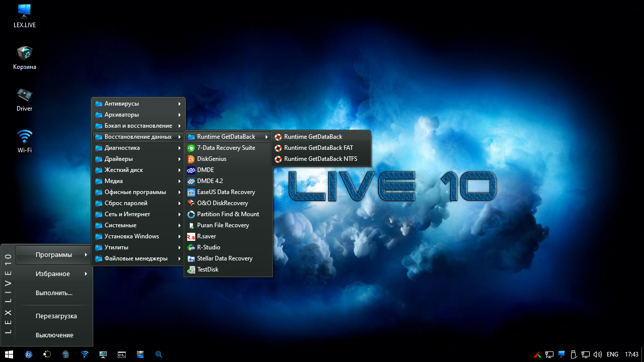Launch DiskGenius from the recovery menu
Viewport: 644px width, 362px height.
pyautogui.click(x=211, y=159)
